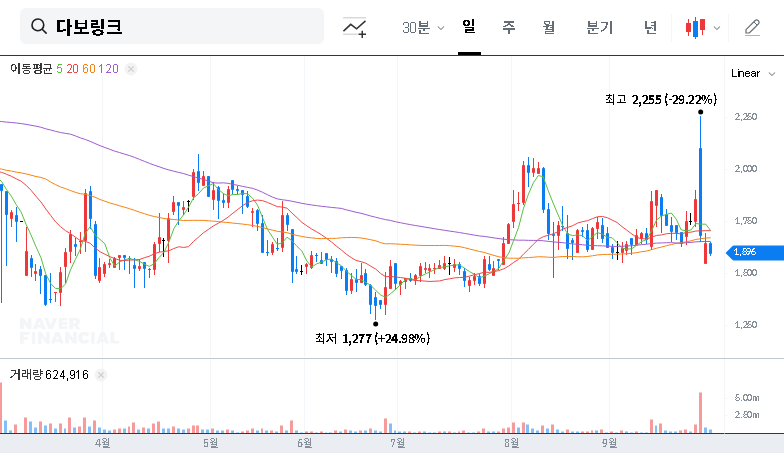
Task: Click the 2,250 price axis label
Action: tap(746, 117)
